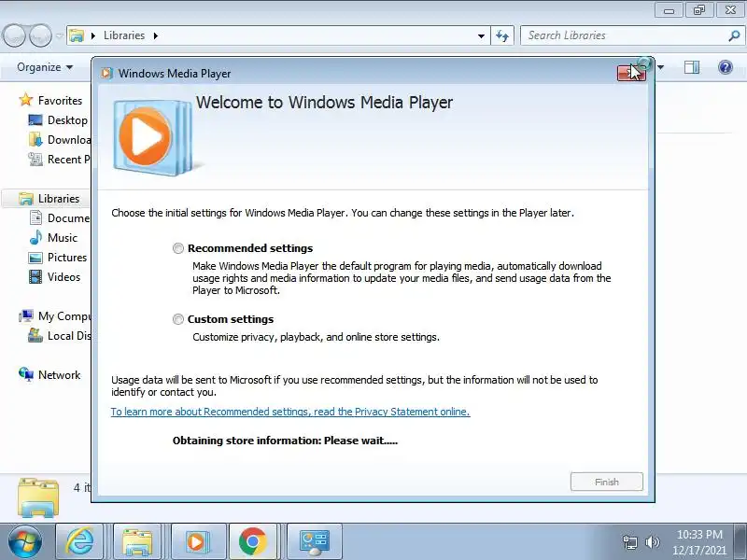Click the network tray icon
The height and width of the screenshot is (560, 747).
pos(629,542)
